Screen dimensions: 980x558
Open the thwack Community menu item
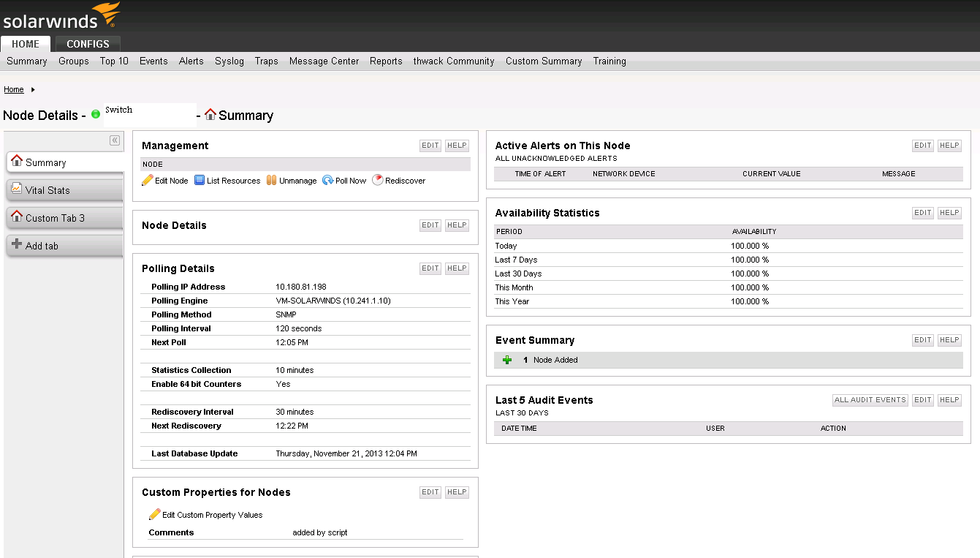454,61
